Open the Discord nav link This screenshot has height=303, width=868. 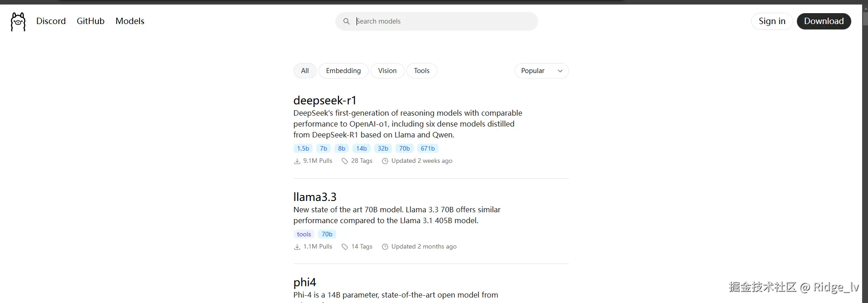click(51, 21)
